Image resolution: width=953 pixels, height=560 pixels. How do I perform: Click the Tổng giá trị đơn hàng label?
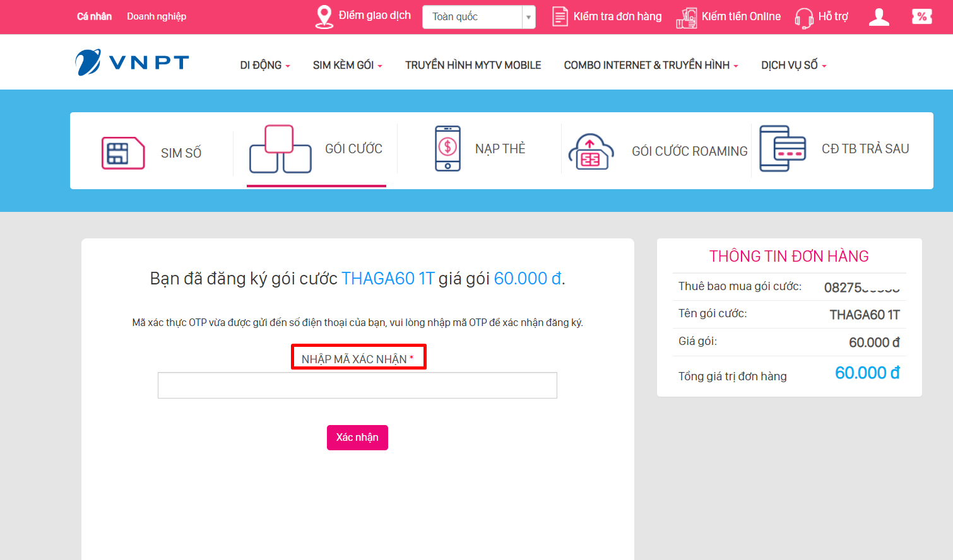[732, 376]
